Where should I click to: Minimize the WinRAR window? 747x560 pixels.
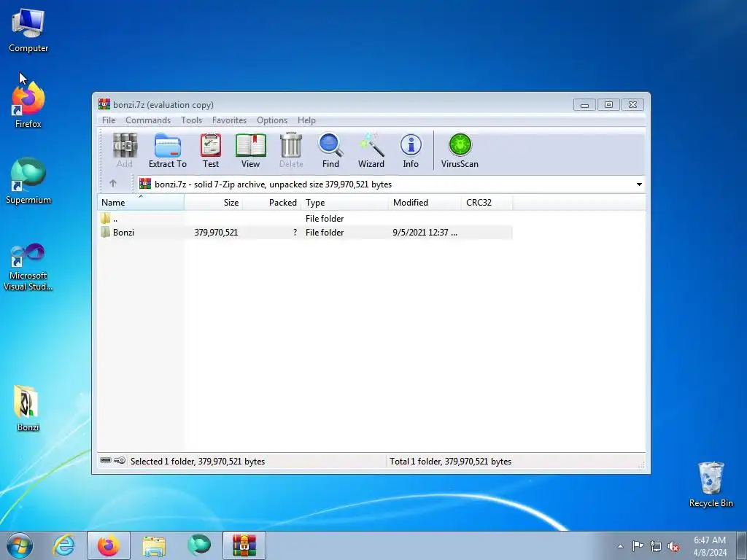584,104
